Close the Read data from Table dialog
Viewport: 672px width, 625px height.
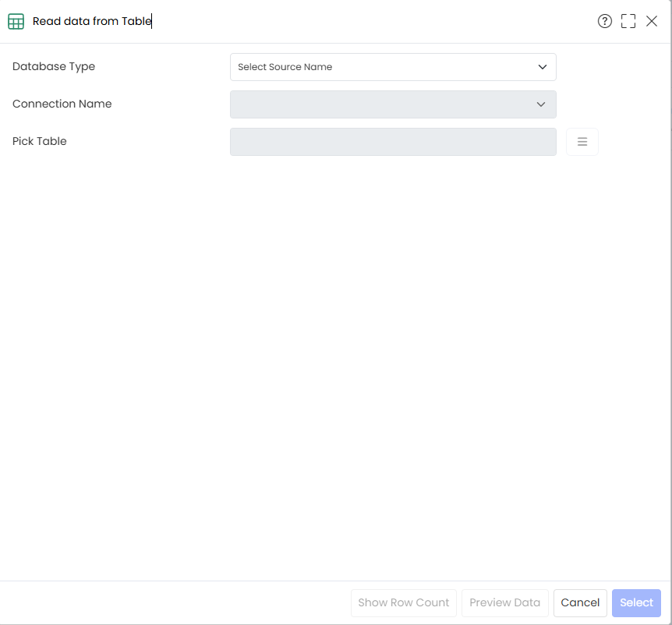[652, 21]
